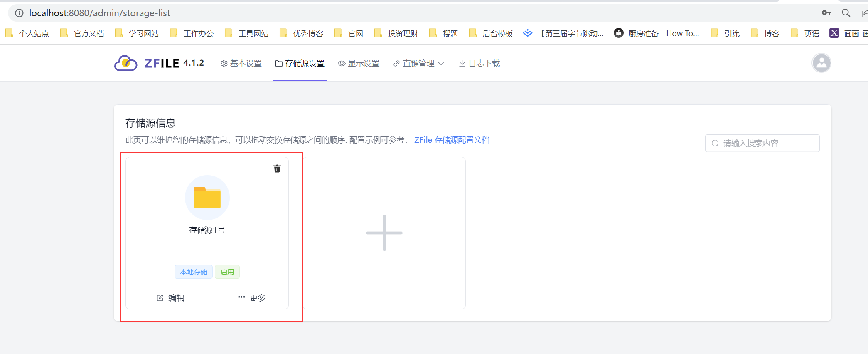This screenshot has height=354, width=868.
Task: Open the 英语 bookmark folder
Action: (805, 33)
